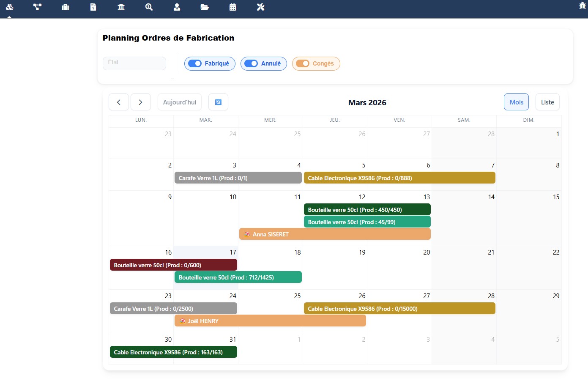Click the invoice document icon with dollar sign

pos(93,7)
